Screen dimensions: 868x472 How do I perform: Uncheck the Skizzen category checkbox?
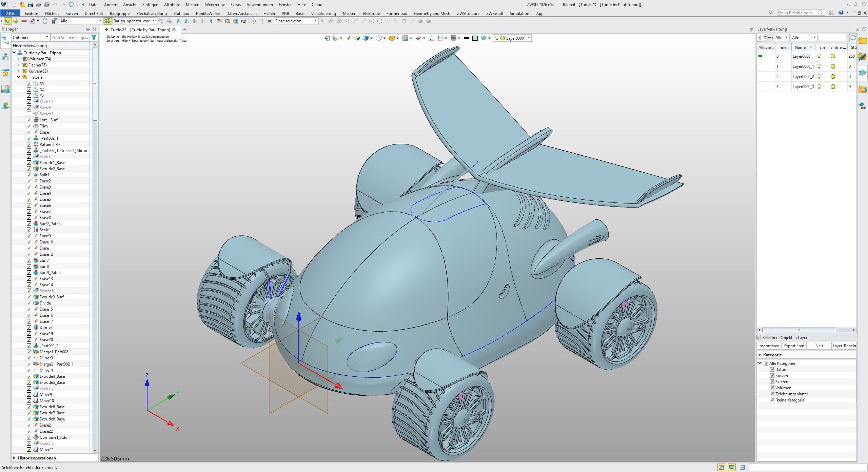coord(772,381)
